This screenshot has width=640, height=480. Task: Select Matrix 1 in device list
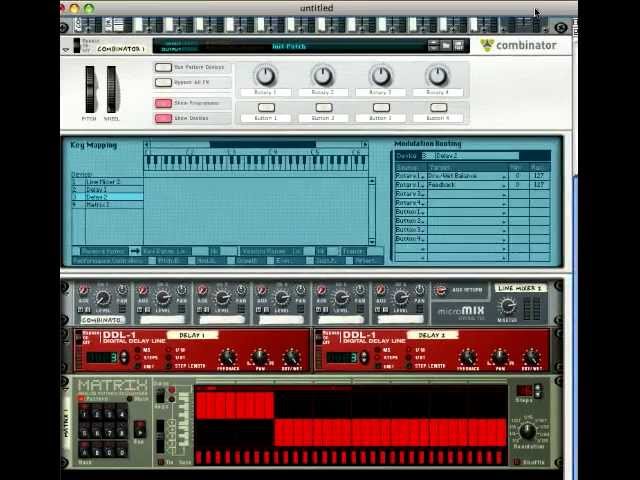point(108,204)
